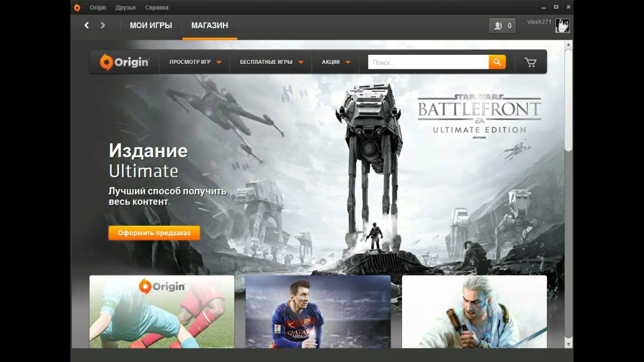Viewport: 644px width, 362px height.
Task: Click the orange search magnifier button
Action: [497, 62]
